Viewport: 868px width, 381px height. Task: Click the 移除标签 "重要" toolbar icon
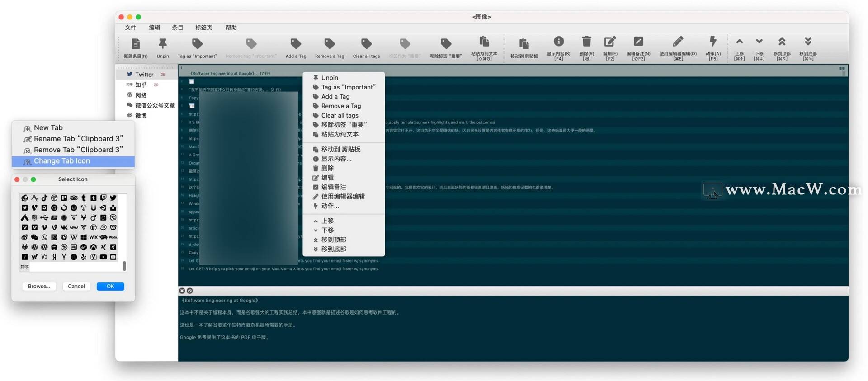pyautogui.click(x=446, y=44)
